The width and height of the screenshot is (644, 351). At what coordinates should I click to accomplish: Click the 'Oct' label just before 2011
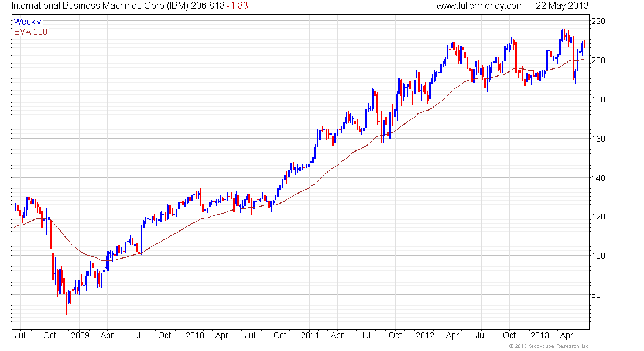tap(280, 335)
